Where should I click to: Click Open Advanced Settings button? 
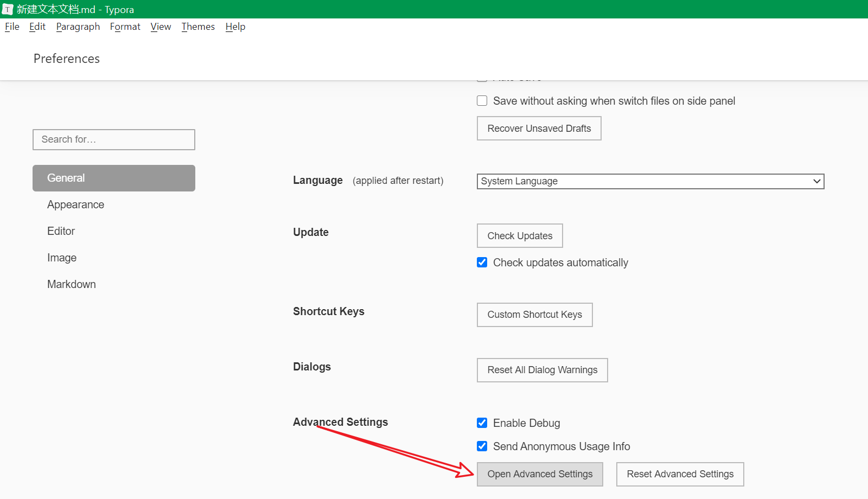click(x=540, y=474)
